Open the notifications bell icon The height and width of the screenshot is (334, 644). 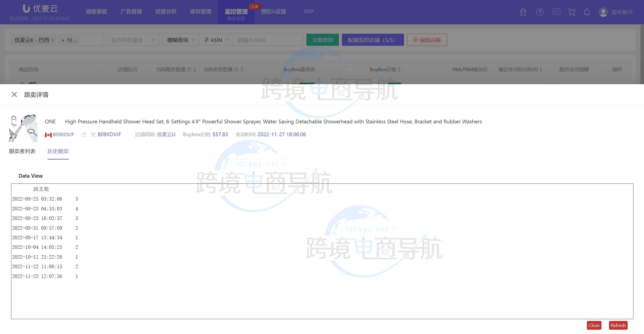(x=587, y=12)
